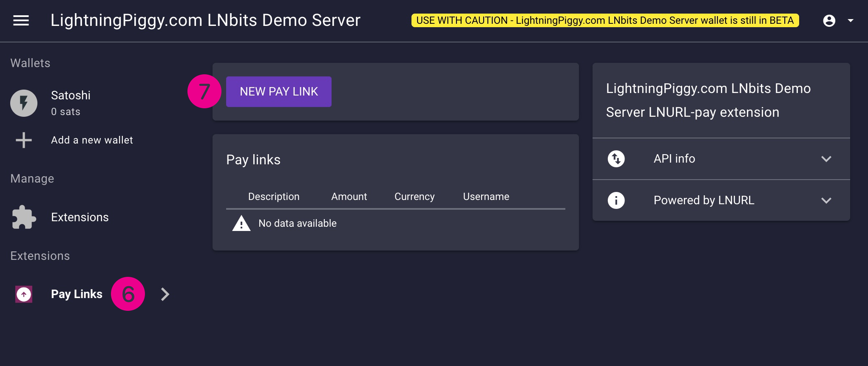Click the API info swap arrows icon
This screenshot has height=366, width=868.
pyautogui.click(x=616, y=159)
